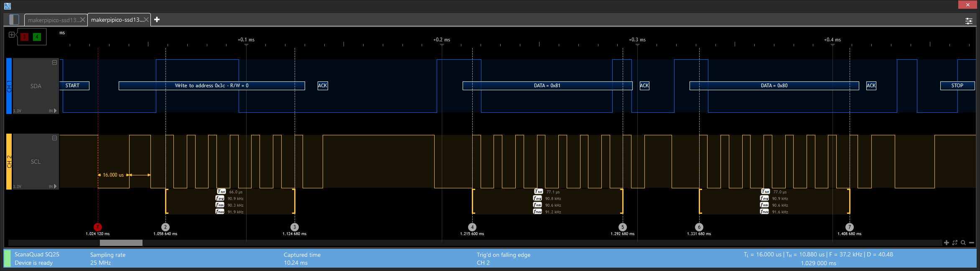Toggle the left sidebar panel icon

click(x=14, y=20)
